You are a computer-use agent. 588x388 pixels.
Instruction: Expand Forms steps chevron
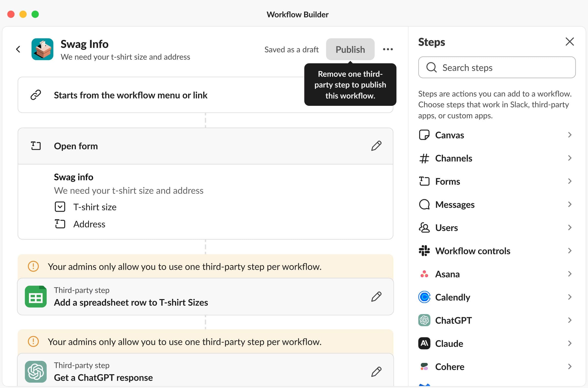click(570, 181)
